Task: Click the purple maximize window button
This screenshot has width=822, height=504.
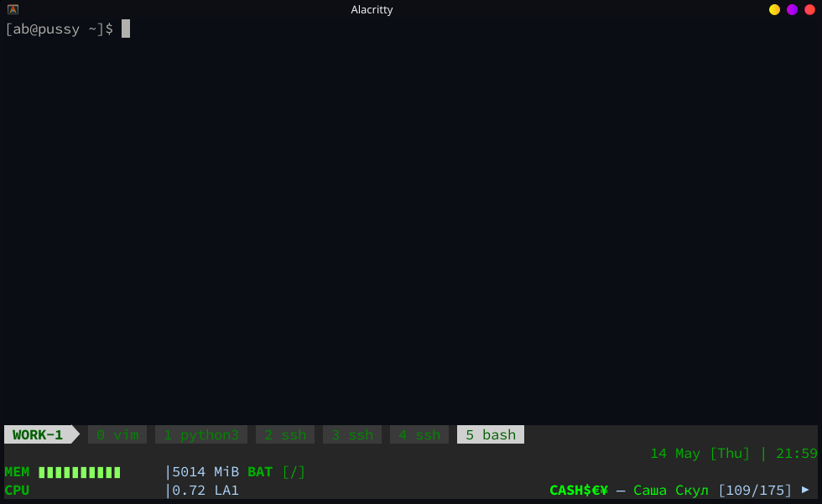Action: coord(792,10)
